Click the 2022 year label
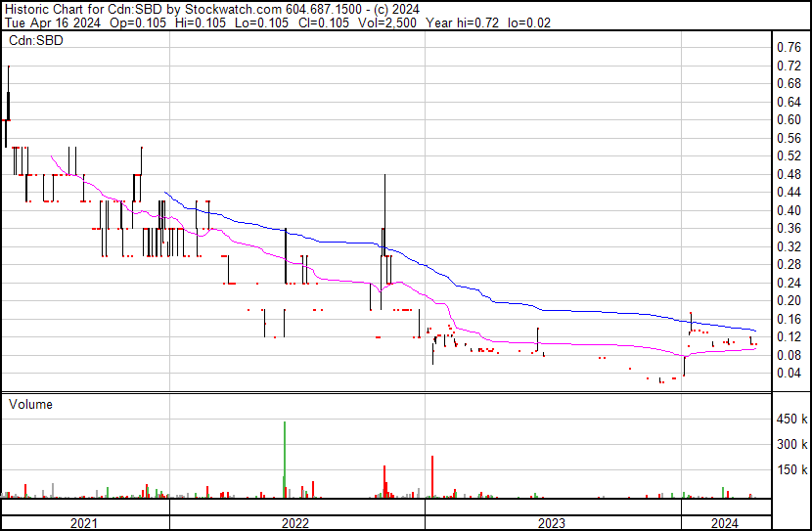The image size is (812, 531). tap(295, 523)
